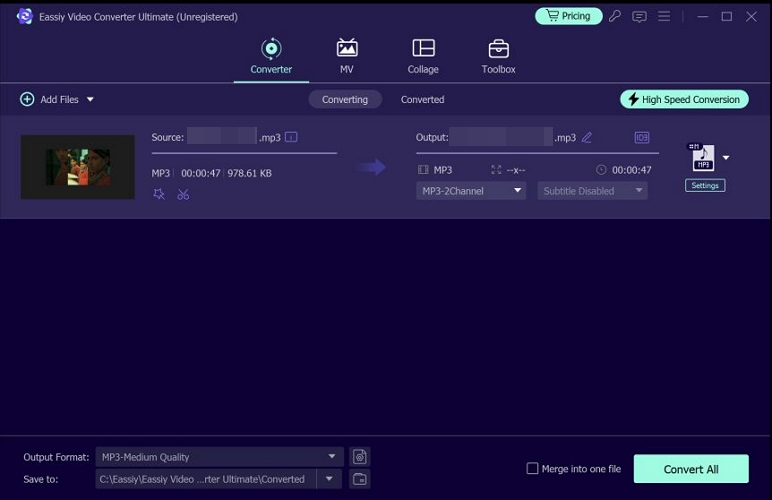Click the register key icon
This screenshot has height=500, width=772.
pos(614,16)
